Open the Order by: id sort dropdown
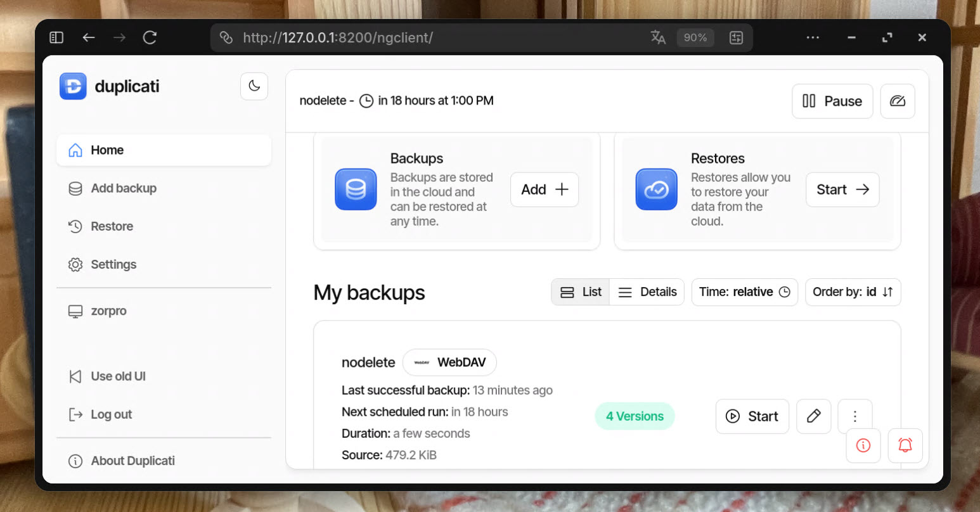Image resolution: width=980 pixels, height=512 pixels. [853, 292]
